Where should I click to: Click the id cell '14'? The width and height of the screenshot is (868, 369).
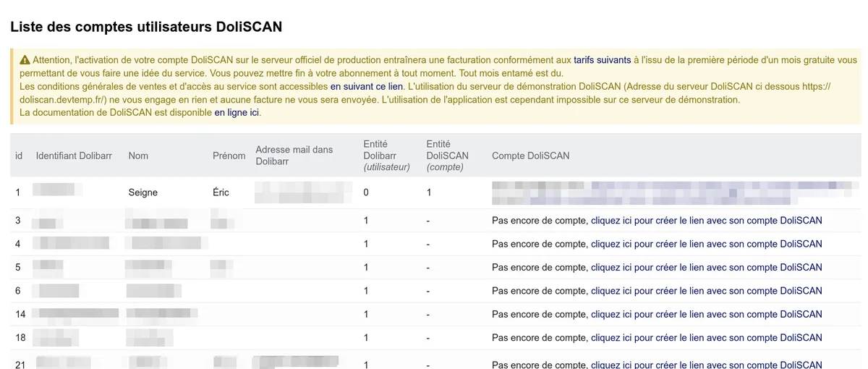coord(20,314)
